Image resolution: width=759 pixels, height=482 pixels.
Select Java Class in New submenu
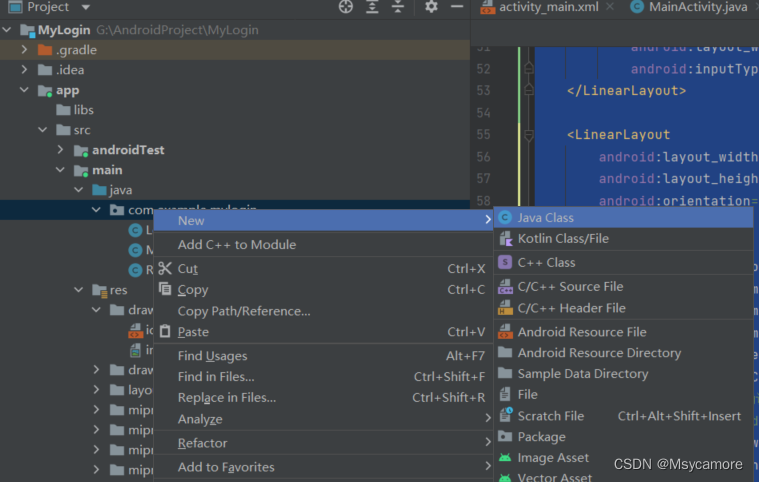[623, 218]
